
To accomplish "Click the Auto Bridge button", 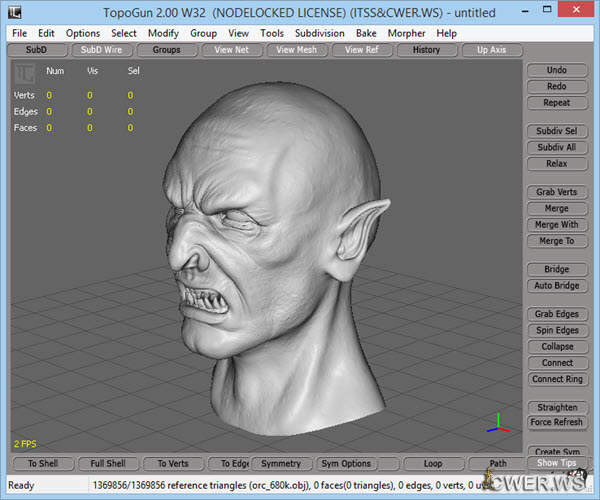I will [x=556, y=286].
